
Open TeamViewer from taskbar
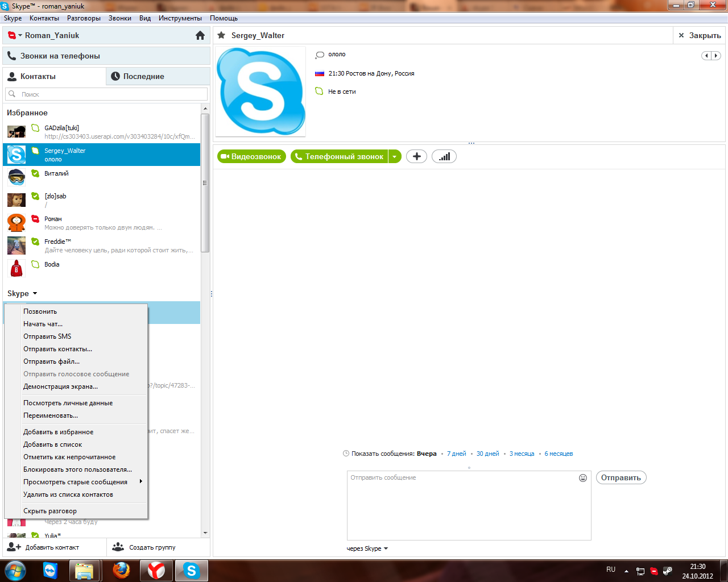coord(51,571)
